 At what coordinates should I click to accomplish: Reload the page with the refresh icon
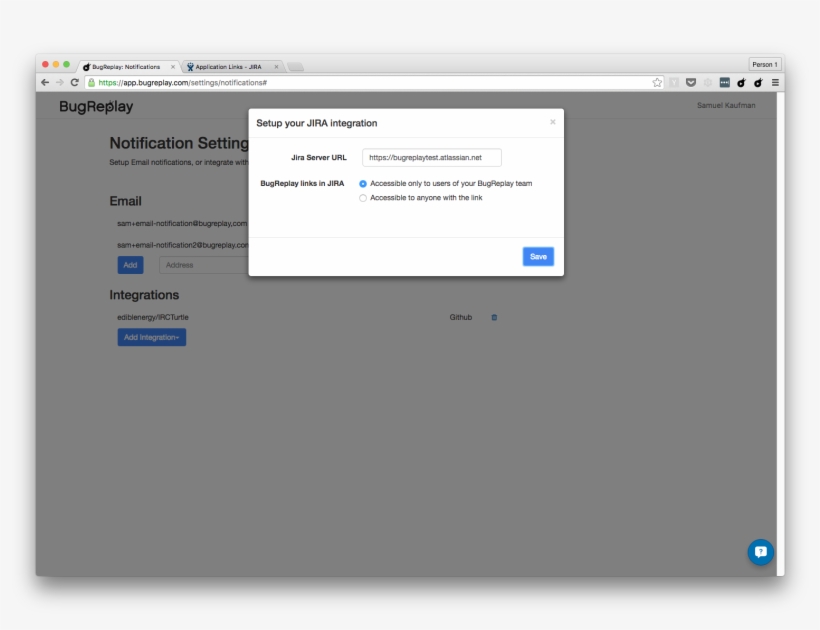click(74, 83)
